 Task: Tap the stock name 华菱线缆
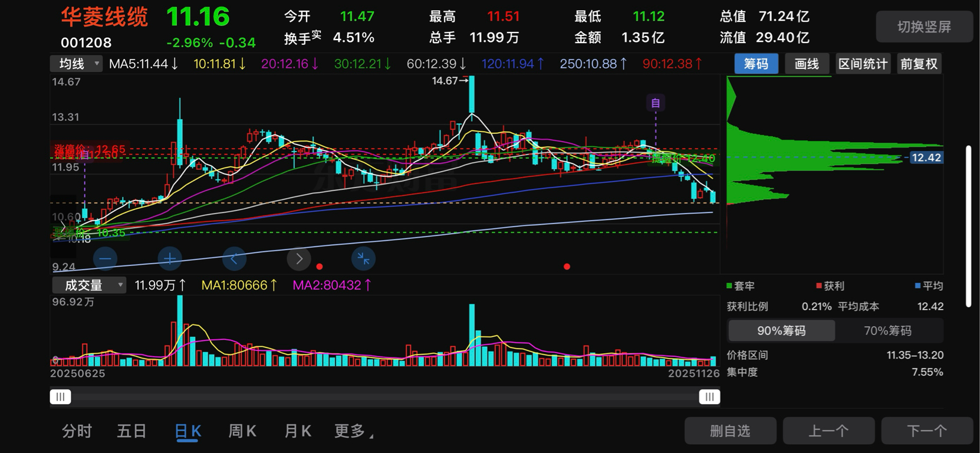tap(104, 17)
